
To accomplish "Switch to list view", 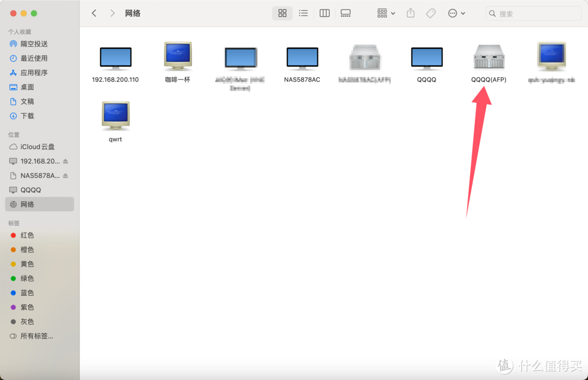I will pyautogui.click(x=303, y=14).
